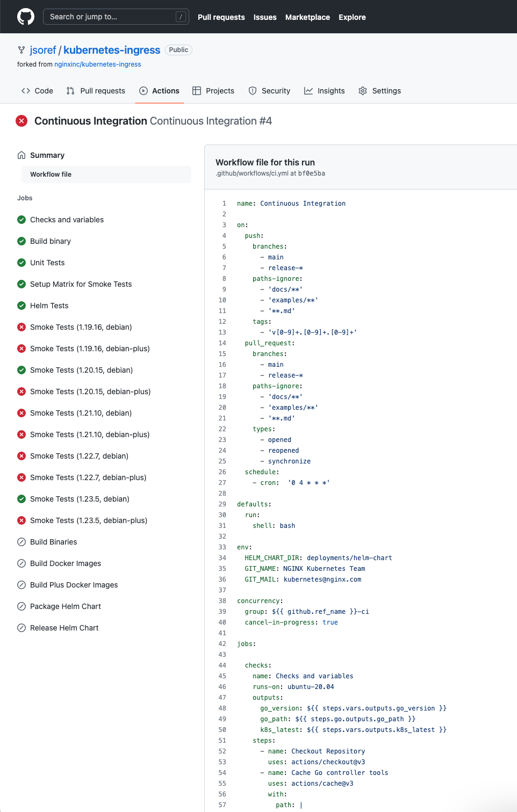Open Issues in top navigation

[265, 17]
